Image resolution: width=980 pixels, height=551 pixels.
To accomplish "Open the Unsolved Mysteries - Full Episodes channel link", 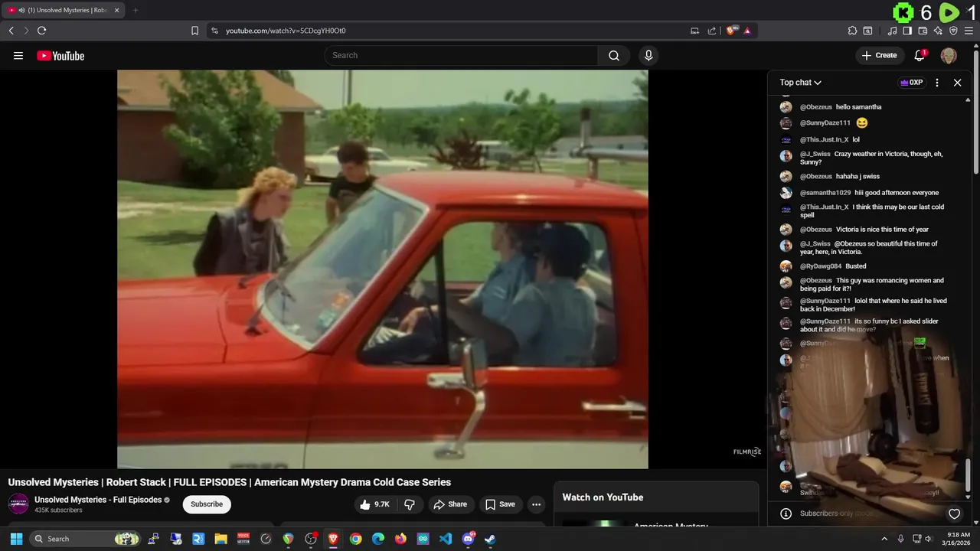I will [x=98, y=500].
